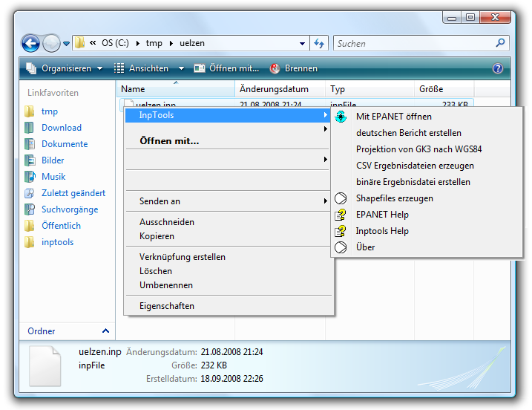This screenshot has height=410, width=532.
Task: Click the Bilder icon in sidebar
Action: 30,160
